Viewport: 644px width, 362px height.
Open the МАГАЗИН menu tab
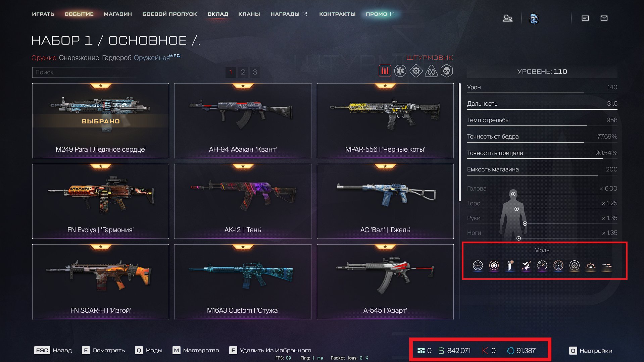pyautogui.click(x=118, y=14)
